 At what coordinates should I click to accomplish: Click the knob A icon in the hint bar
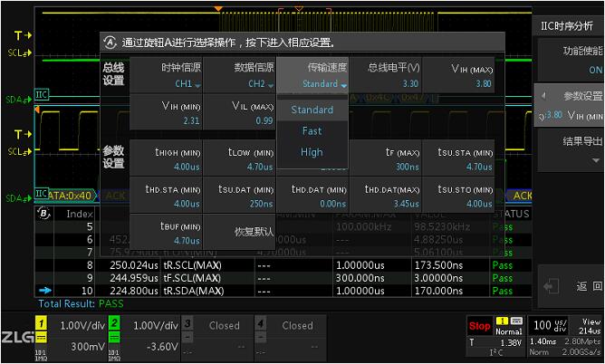click(x=110, y=42)
